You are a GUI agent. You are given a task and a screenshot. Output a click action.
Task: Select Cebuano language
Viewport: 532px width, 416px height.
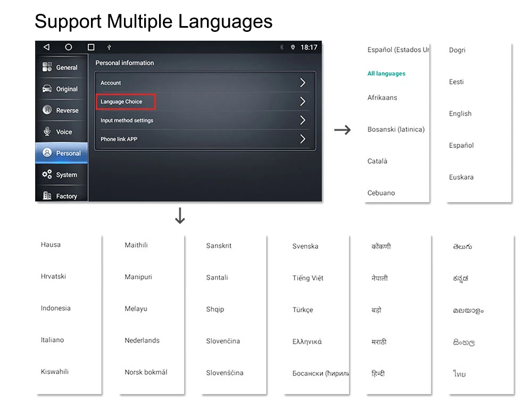click(x=381, y=193)
